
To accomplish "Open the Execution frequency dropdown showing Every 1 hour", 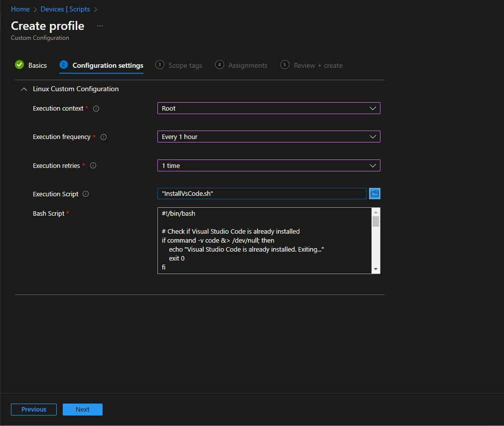I will [269, 137].
